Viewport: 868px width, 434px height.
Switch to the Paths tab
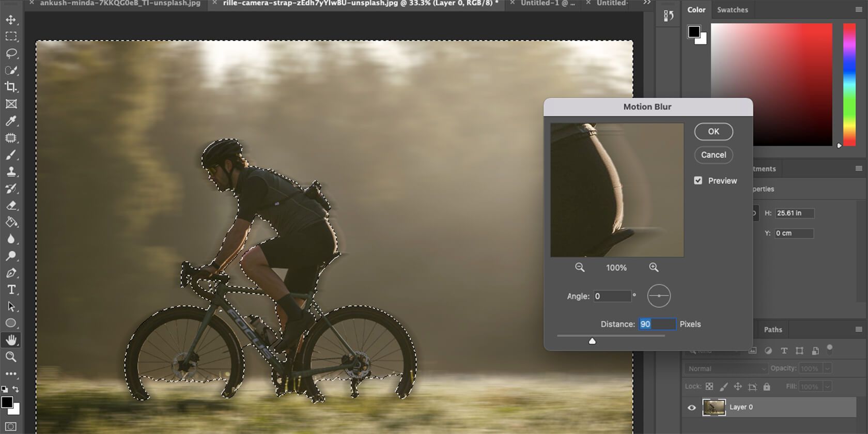tap(772, 330)
